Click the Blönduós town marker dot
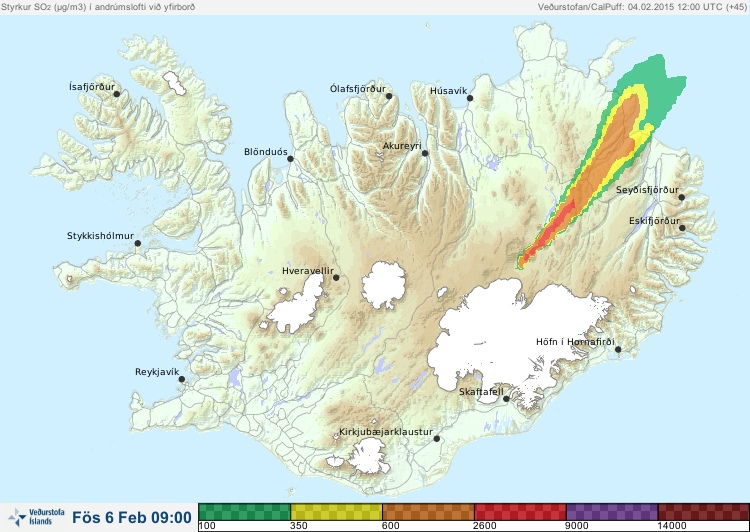 290,159
